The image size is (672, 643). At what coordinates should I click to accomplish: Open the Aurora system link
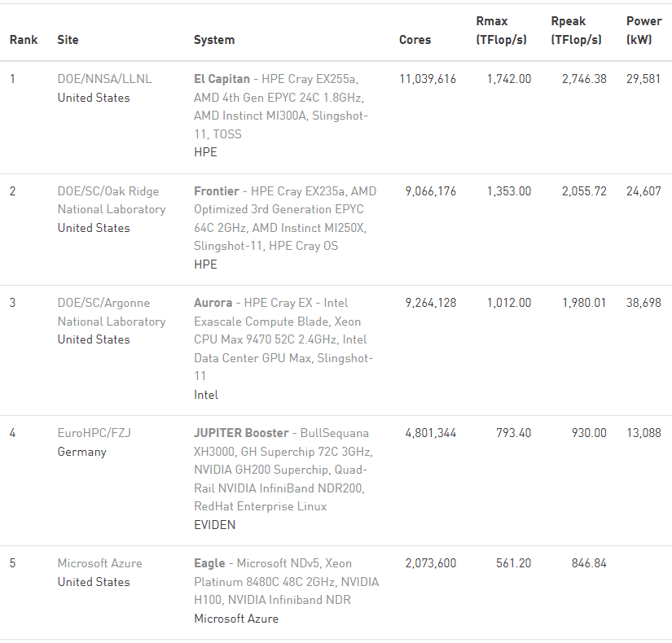tap(213, 303)
